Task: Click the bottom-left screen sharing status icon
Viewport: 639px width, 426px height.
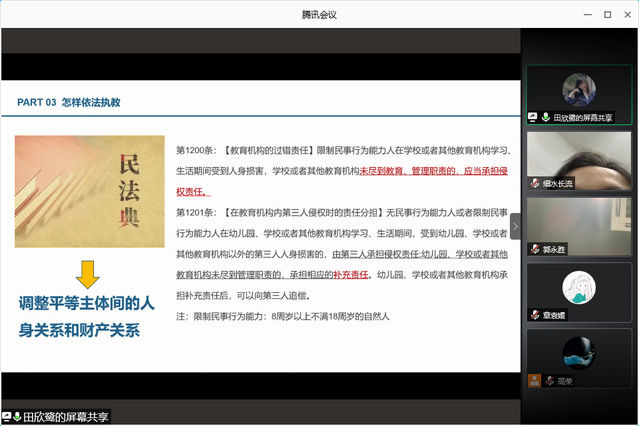Action: click(x=6, y=416)
